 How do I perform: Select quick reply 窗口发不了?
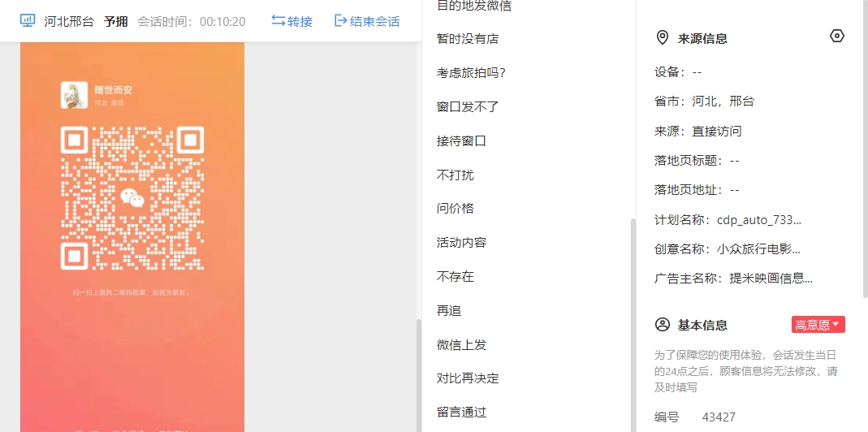tap(468, 107)
